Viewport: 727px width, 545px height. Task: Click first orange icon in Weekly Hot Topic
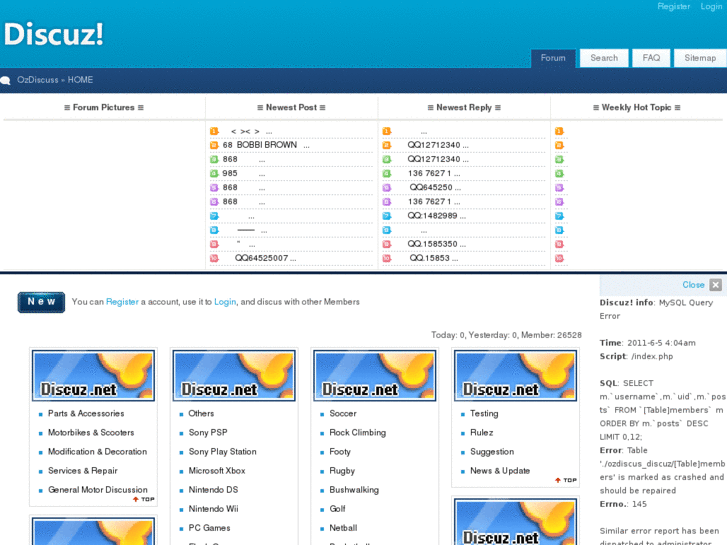coord(559,131)
